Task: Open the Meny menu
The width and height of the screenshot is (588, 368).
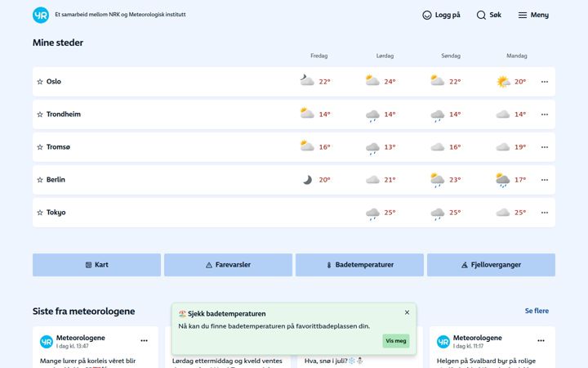Action: 533,15
